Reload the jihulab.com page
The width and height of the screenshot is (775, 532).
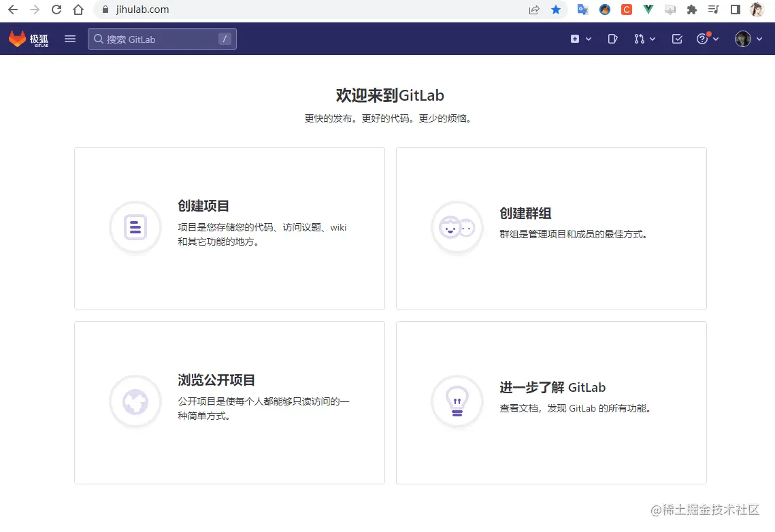click(x=56, y=10)
